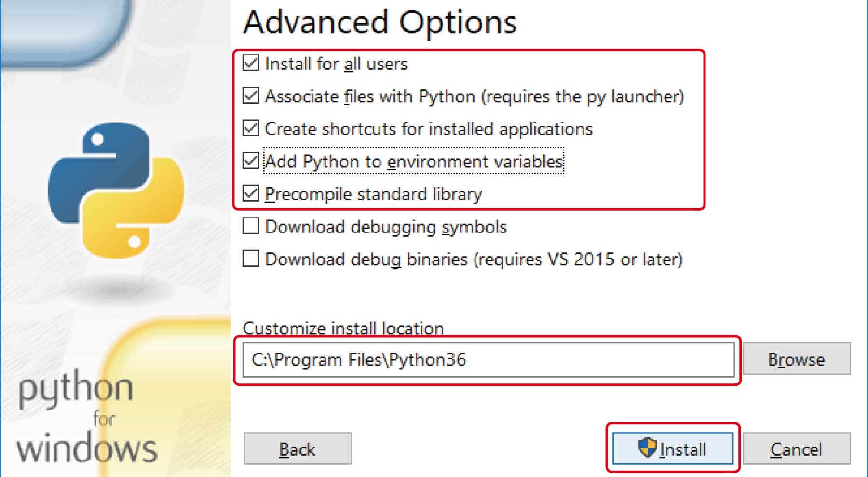Go Back to the previous page
The width and height of the screenshot is (868, 477).
click(x=298, y=449)
